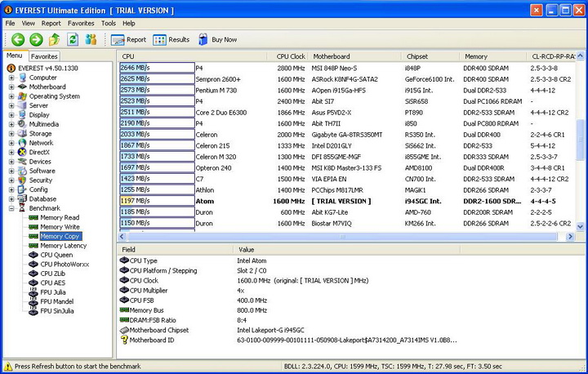Switch to the Favorites tab
The image size is (588, 374).
(44, 56)
